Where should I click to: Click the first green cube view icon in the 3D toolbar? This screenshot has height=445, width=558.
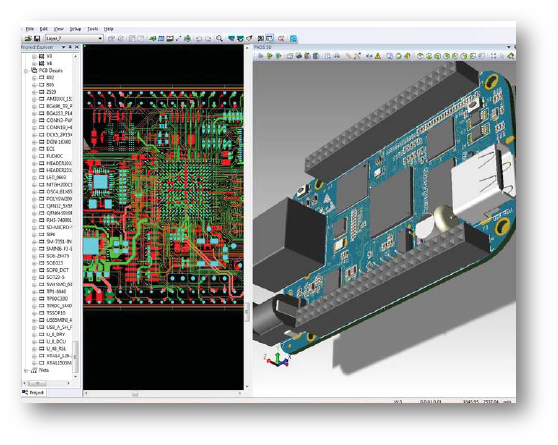420,56
